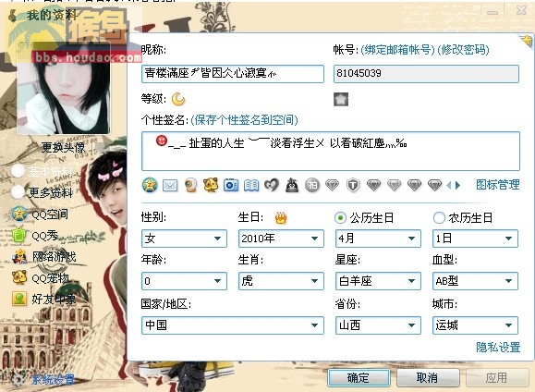Click 绑定邮箱帐号 link
The width and height of the screenshot is (535, 392).
tap(397, 50)
